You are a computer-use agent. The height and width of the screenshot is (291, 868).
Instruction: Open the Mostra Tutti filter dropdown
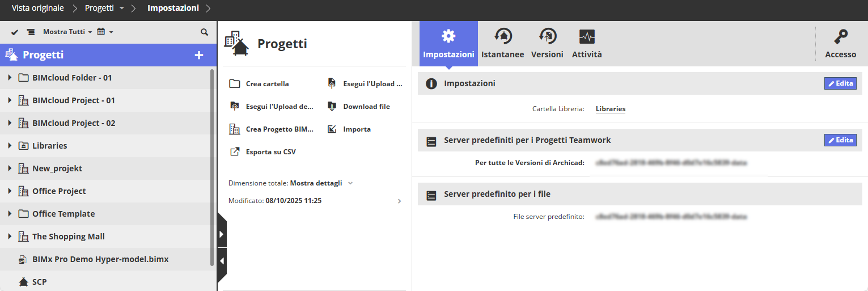(x=67, y=32)
